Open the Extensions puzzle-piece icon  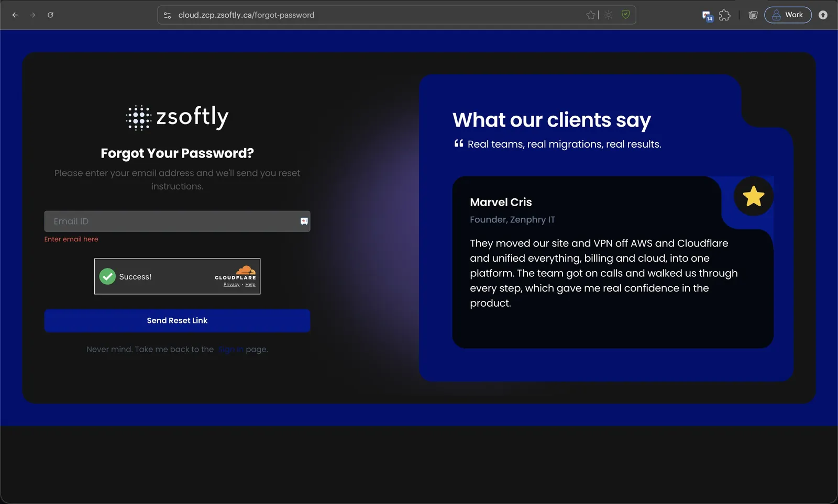click(x=725, y=15)
